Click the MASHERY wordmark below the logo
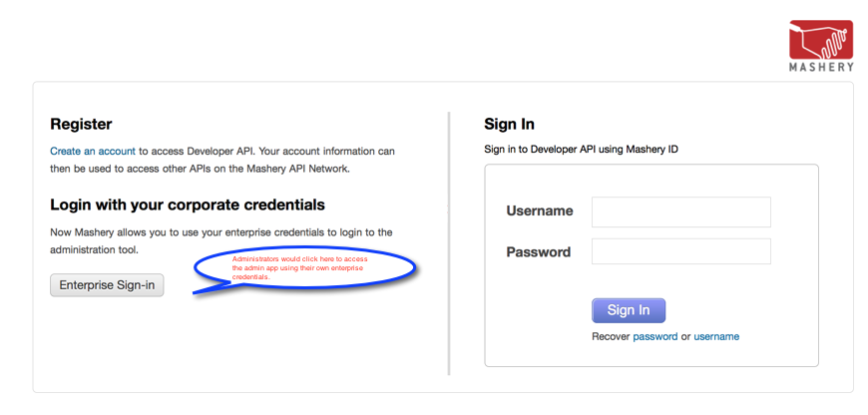The image size is (868, 415). click(x=821, y=67)
